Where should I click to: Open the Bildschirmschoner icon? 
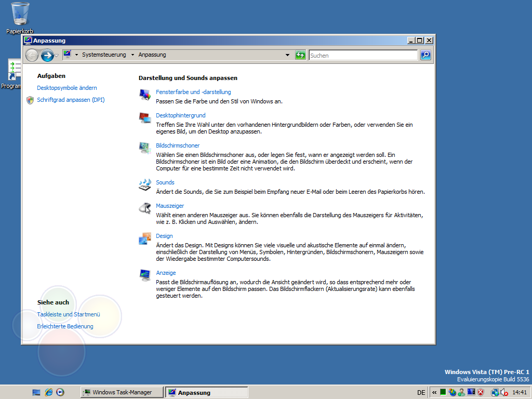(x=145, y=148)
